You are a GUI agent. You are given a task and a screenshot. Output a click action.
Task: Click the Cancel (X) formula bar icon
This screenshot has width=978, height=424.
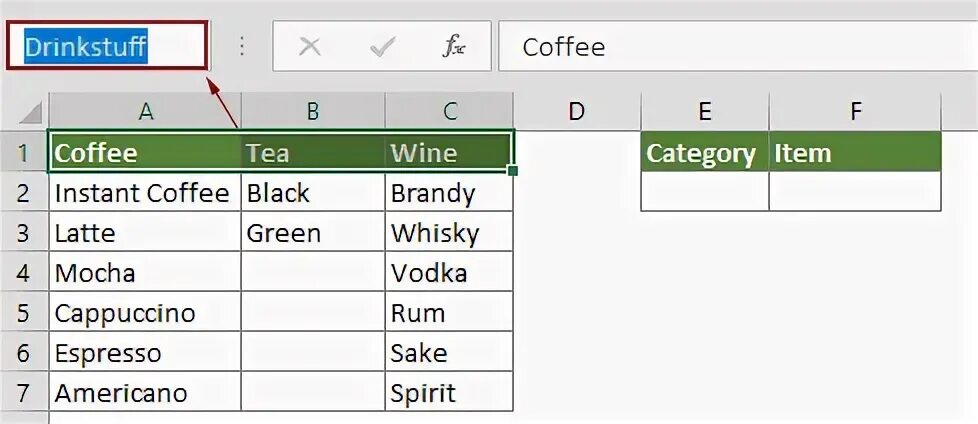pyautogui.click(x=309, y=47)
